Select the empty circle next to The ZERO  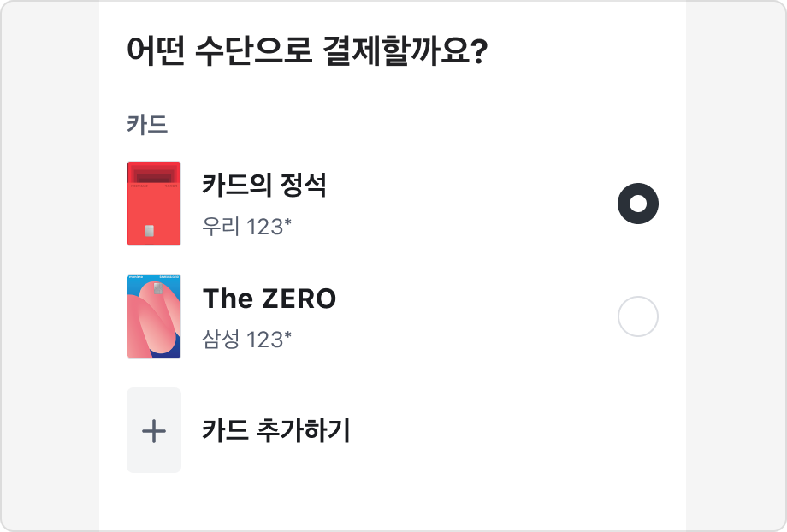636,316
